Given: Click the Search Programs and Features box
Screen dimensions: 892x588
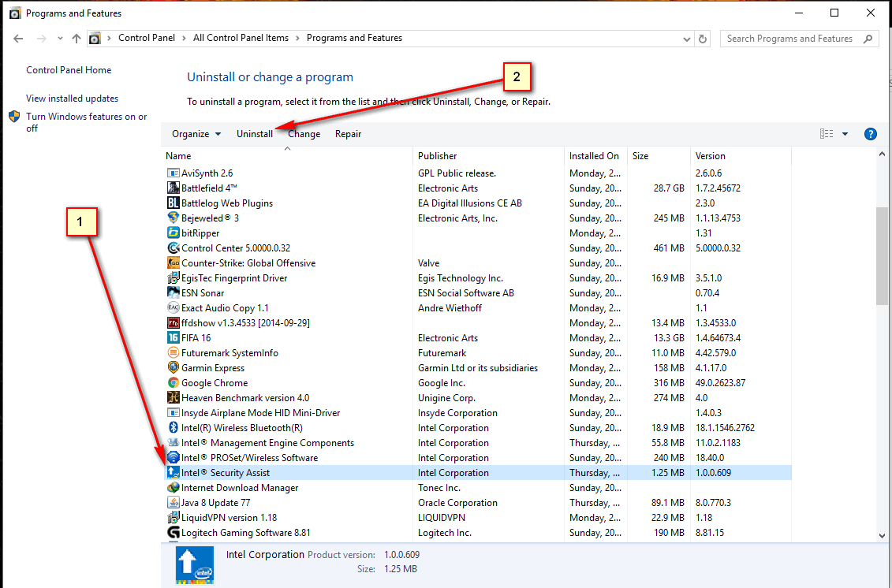Looking at the screenshot, I should pos(799,39).
